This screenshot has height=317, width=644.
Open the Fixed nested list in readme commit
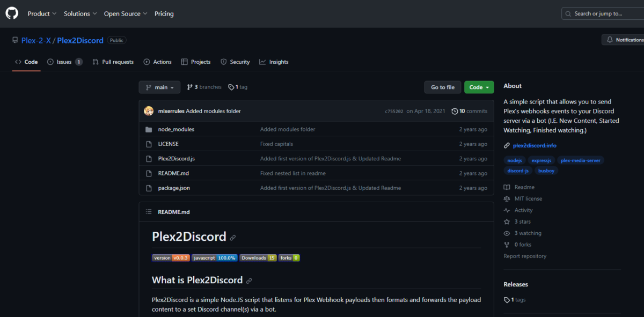pos(293,173)
